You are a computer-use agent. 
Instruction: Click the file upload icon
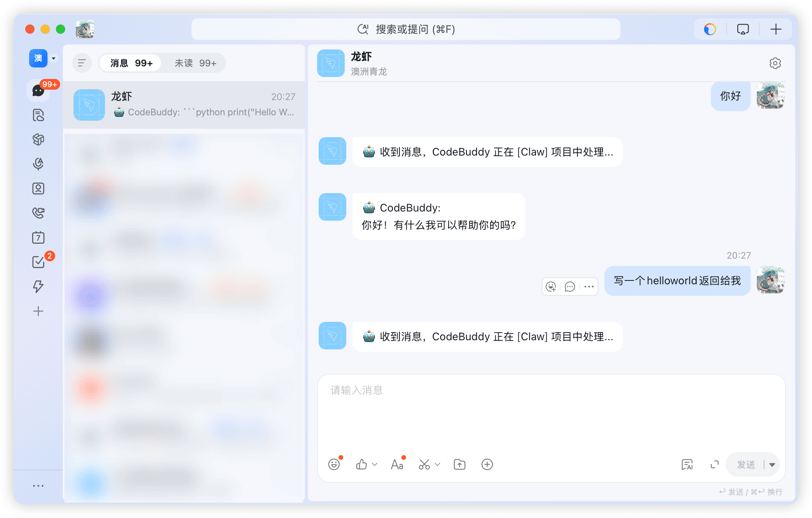click(x=460, y=465)
